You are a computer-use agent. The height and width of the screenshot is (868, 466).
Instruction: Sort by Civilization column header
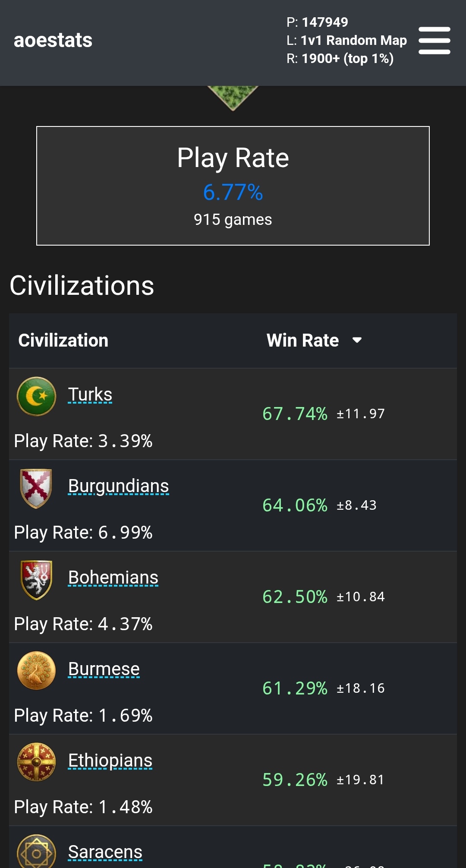point(63,341)
